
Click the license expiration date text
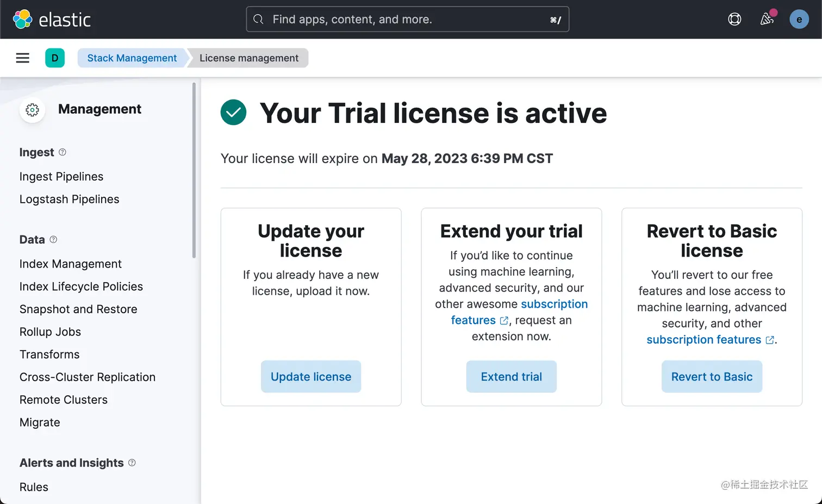(467, 159)
